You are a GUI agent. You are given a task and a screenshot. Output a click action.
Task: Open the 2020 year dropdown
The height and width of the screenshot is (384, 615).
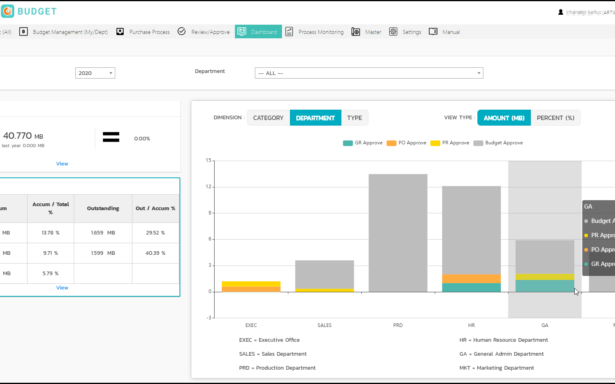coord(95,73)
